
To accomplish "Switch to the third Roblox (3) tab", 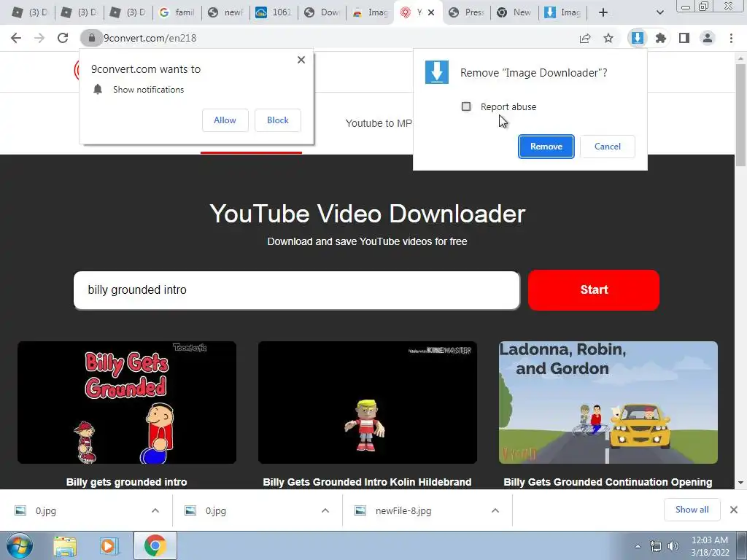I will point(128,12).
